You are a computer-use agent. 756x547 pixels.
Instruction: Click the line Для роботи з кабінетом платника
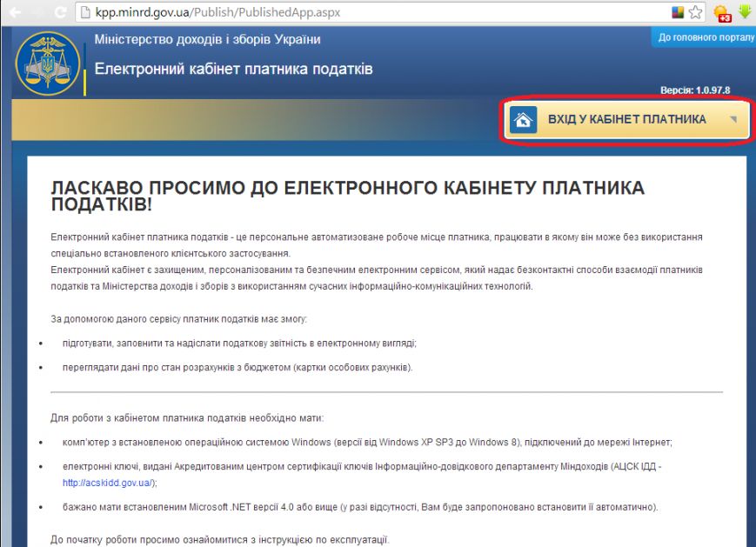tap(187, 417)
